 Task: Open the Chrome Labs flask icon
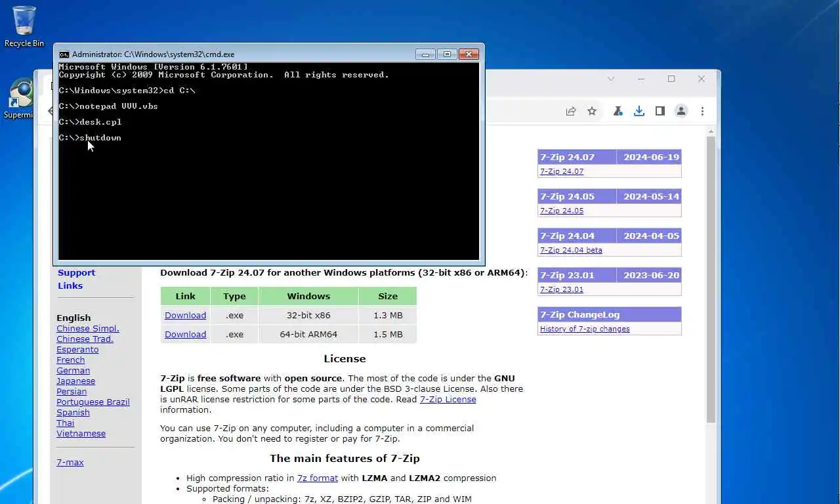(618, 112)
